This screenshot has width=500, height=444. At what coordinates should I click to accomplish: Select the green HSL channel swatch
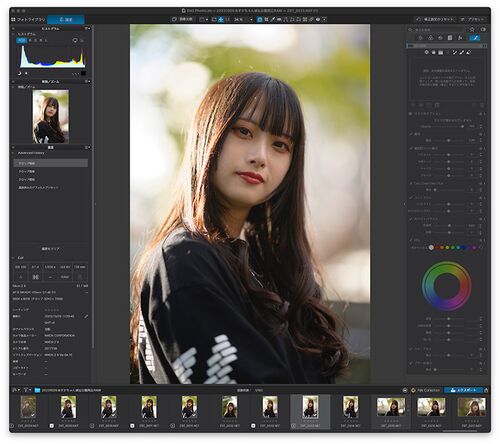point(453,247)
